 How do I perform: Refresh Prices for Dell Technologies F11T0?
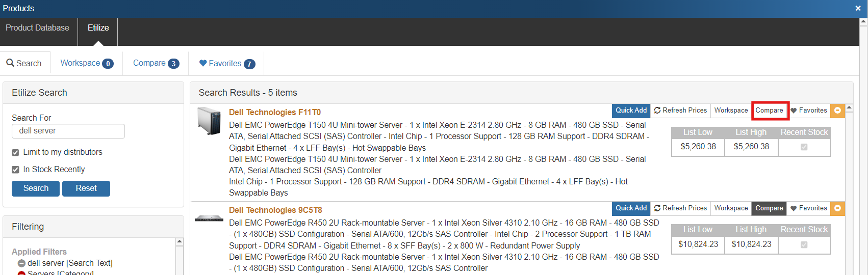(680, 111)
